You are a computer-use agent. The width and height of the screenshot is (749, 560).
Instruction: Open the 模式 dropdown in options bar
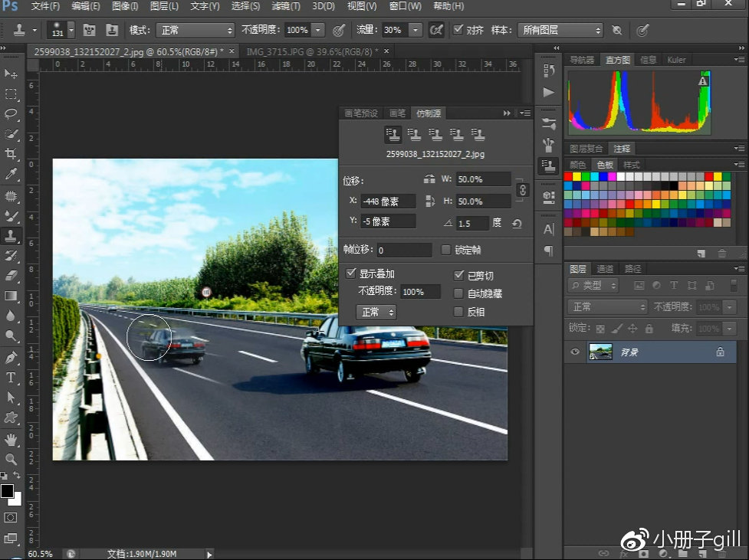tap(195, 31)
